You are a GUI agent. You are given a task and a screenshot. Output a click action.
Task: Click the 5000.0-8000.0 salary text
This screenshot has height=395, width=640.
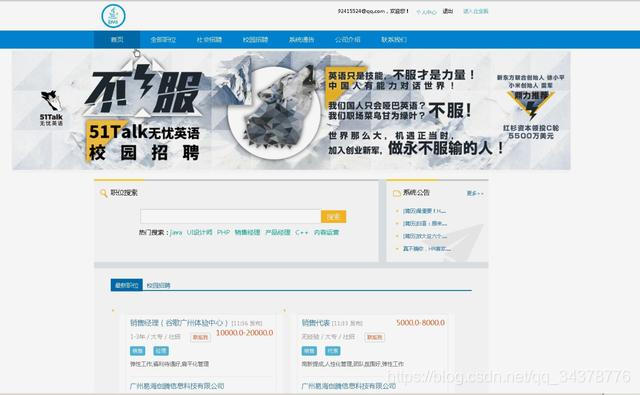tap(420, 322)
